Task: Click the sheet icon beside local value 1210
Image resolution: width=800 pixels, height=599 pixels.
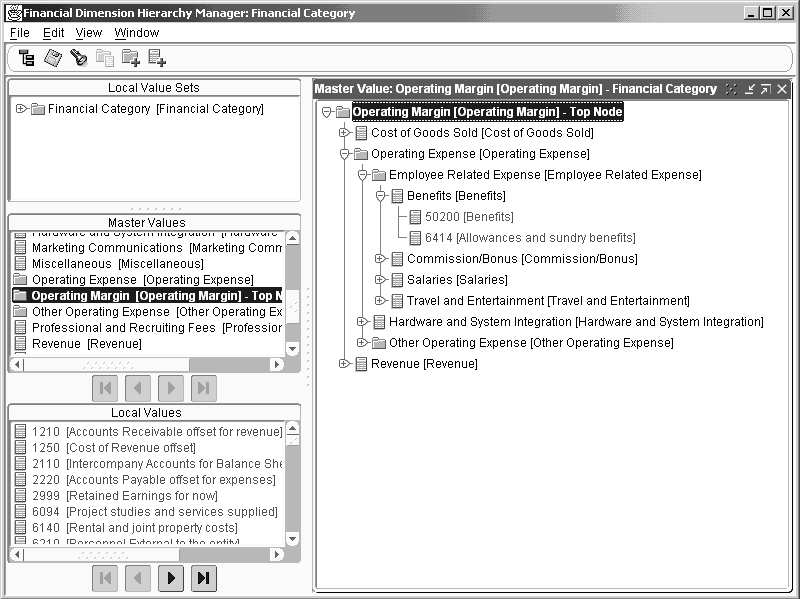Action: coord(20,432)
